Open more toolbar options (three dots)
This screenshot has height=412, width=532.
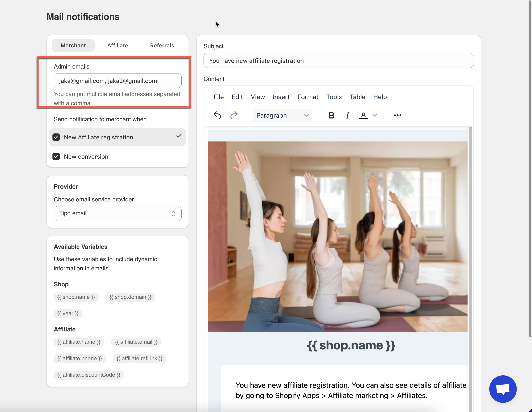click(397, 115)
